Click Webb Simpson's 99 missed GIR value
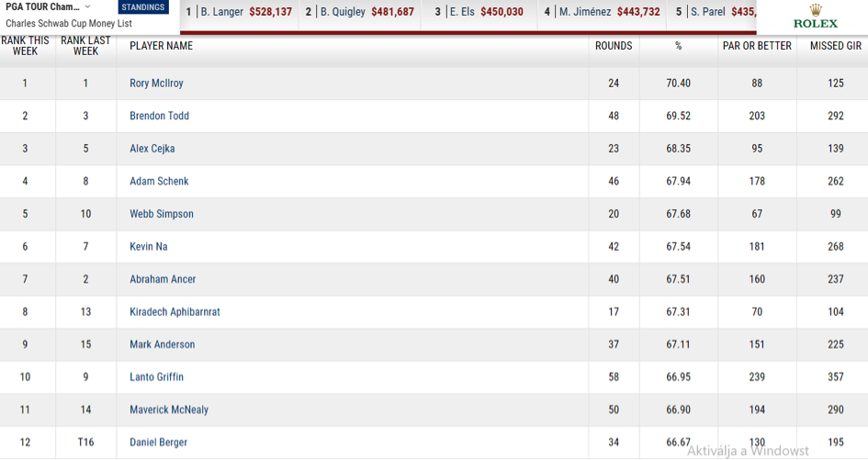Screen dimensions: 868x460 836,214
